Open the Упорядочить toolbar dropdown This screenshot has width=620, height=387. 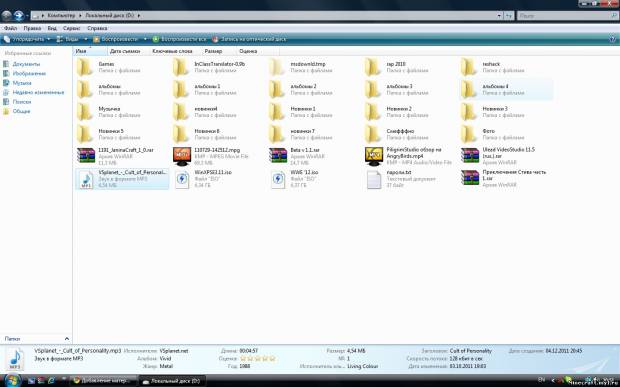[27, 39]
